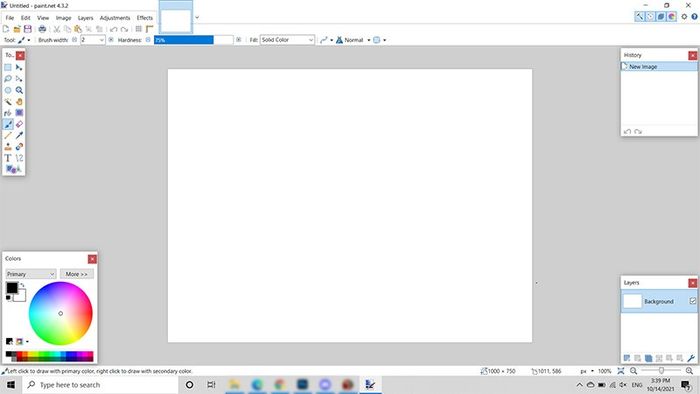Click the More >> button in Colors
Screen dimensions: 700x394
[77, 274]
